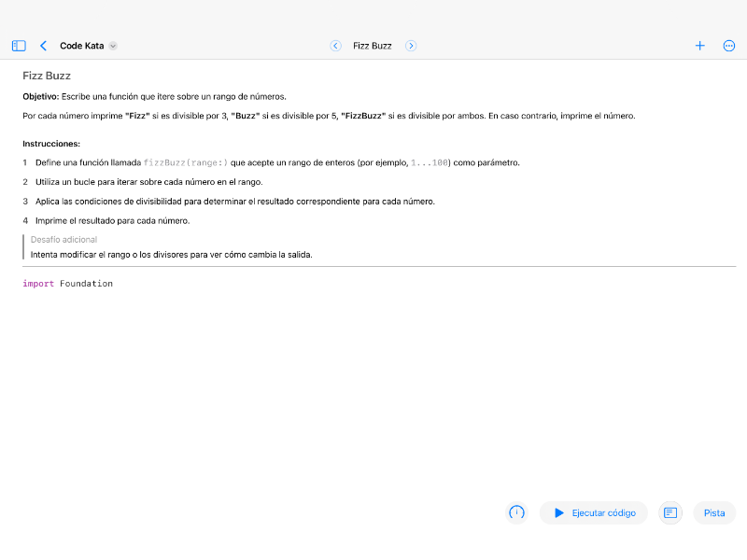Request a hint with Pista
This screenshot has width=747, height=560.
pos(713,512)
